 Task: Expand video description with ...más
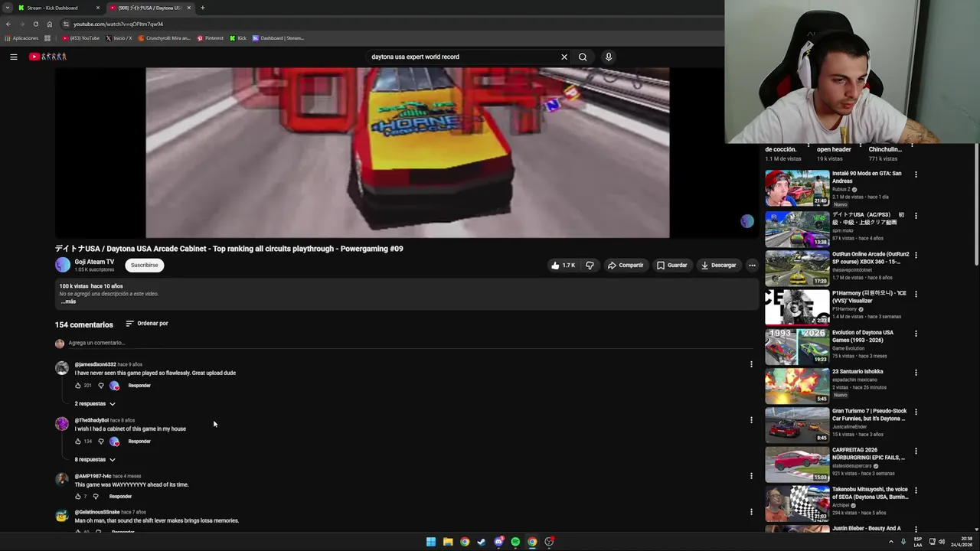click(68, 302)
